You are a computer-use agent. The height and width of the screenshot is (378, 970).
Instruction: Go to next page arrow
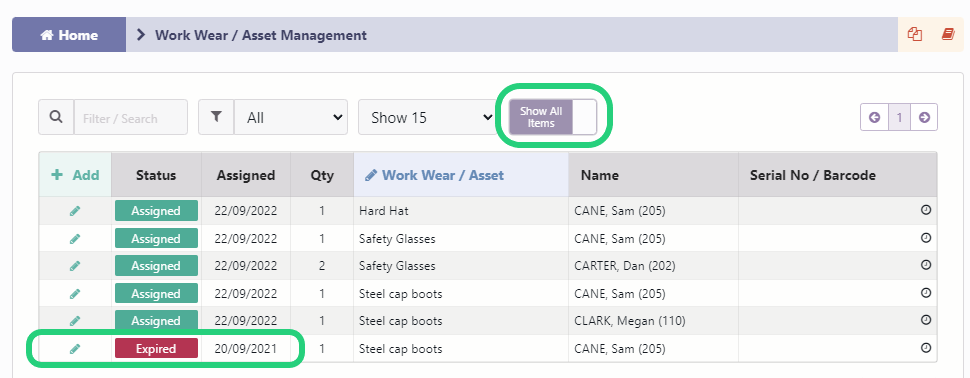[x=924, y=117]
